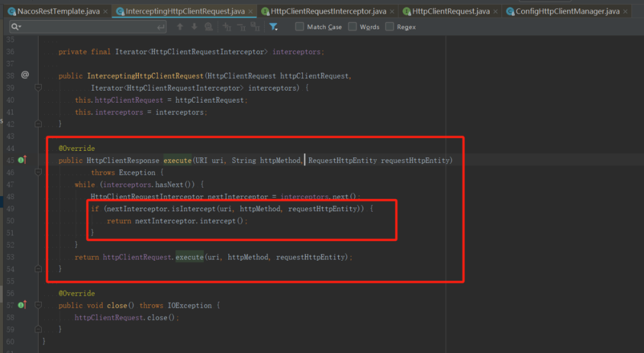The width and height of the screenshot is (644, 353).
Task: Click the implements gutter marker on line 57
Action: 22,305
